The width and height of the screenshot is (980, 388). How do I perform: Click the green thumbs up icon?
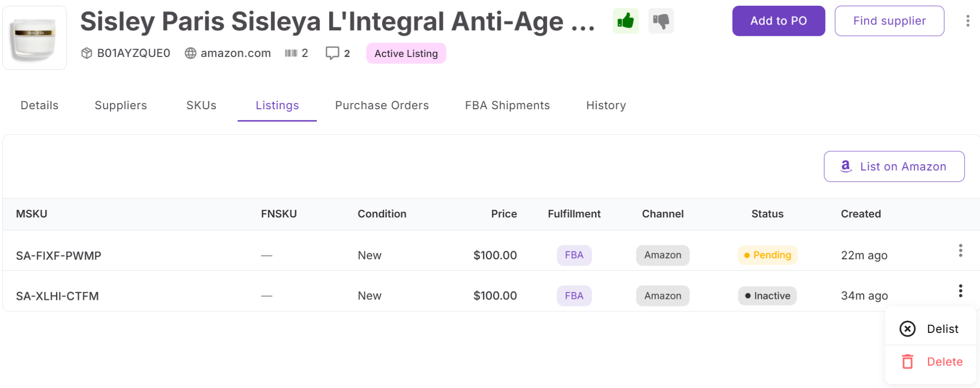625,21
